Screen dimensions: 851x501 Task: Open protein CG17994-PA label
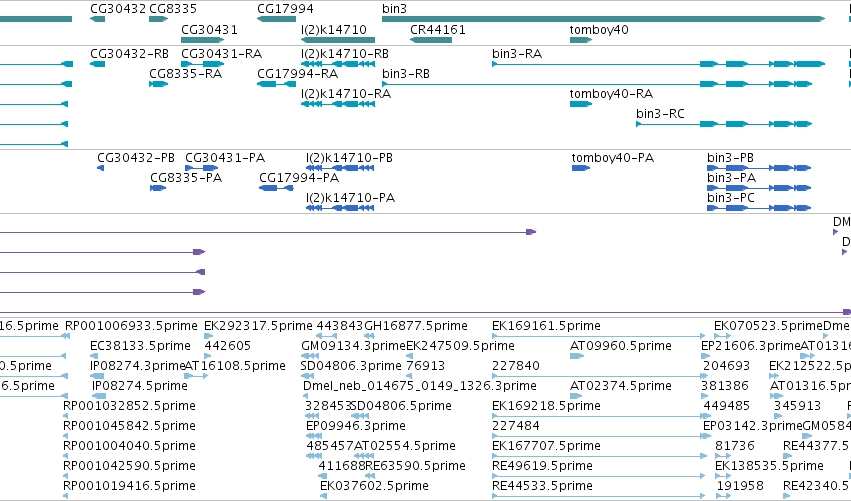pos(299,177)
